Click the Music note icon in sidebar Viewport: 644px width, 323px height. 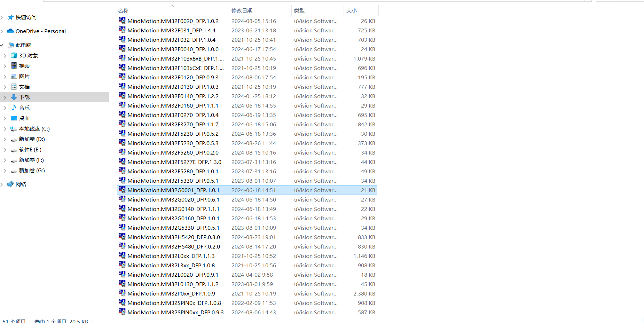pyautogui.click(x=14, y=108)
